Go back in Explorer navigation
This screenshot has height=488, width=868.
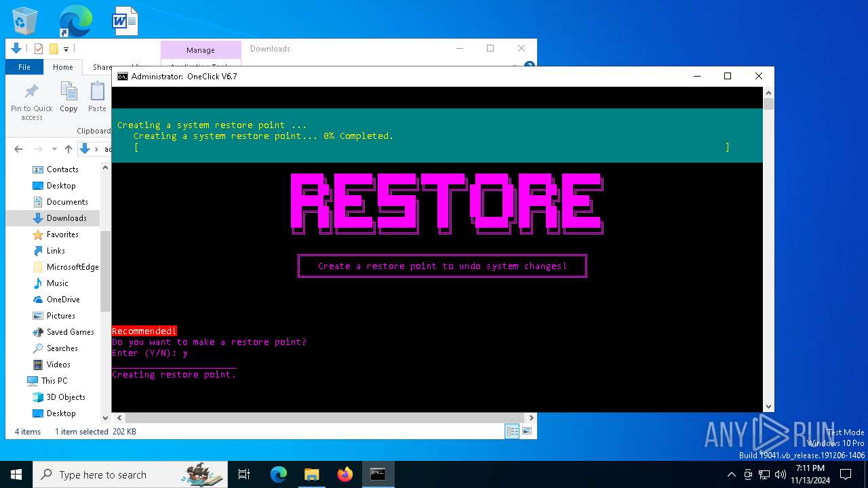18,149
